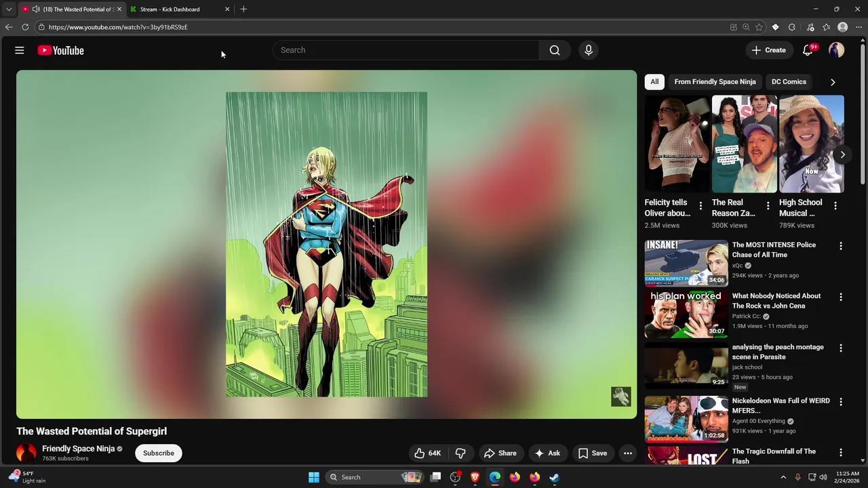
Task: Advance the Shorts shelf with next arrow
Action: coord(842,155)
